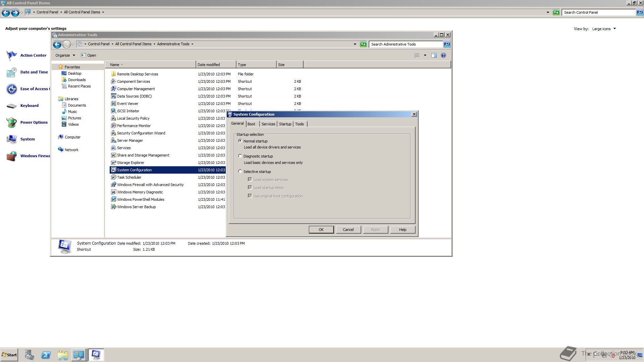644x362 pixels.
Task: Open view options dropdown arrow
Action: (x=425, y=55)
